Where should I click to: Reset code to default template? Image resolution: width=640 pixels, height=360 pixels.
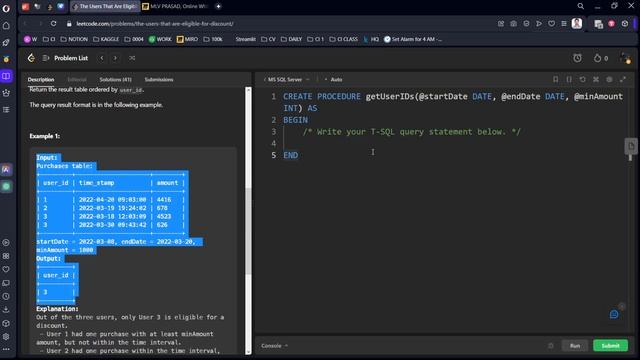click(582, 79)
